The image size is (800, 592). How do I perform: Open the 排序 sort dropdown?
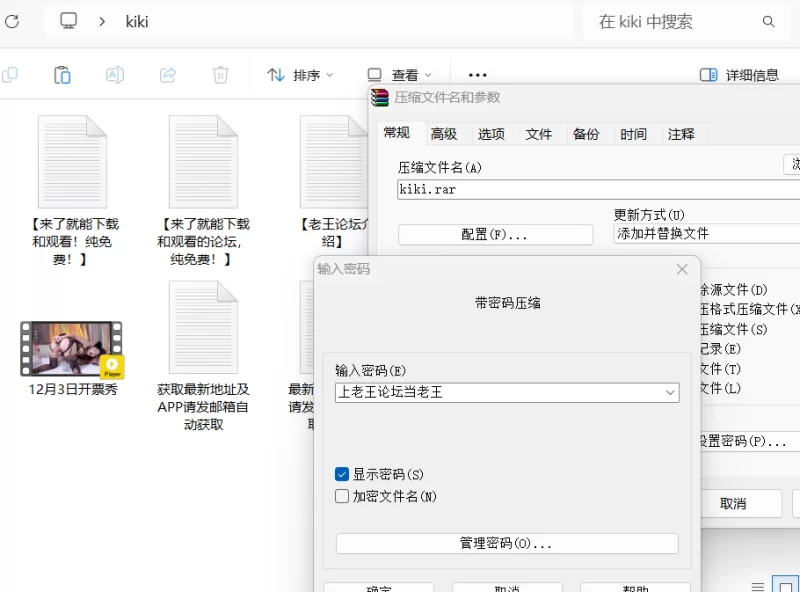tap(300, 75)
